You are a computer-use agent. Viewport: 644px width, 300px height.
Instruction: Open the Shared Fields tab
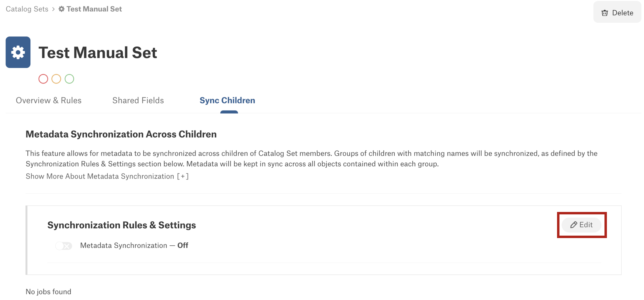[x=138, y=101]
